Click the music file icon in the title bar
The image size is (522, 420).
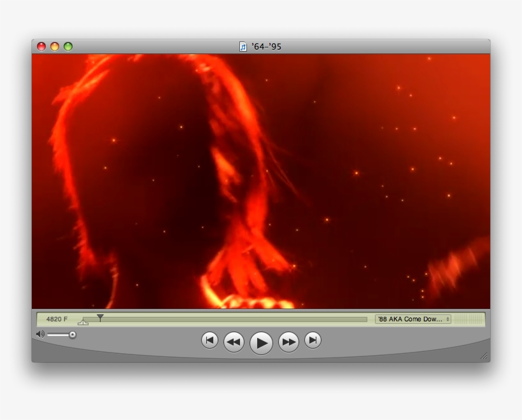pos(243,46)
